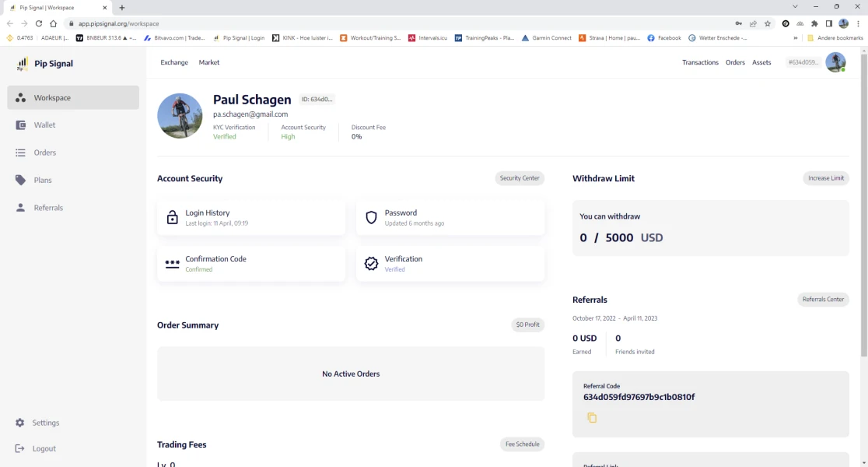The width and height of the screenshot is (868, 467).
Task: Click the Workspace dots icon
Action: pos(20,97)
